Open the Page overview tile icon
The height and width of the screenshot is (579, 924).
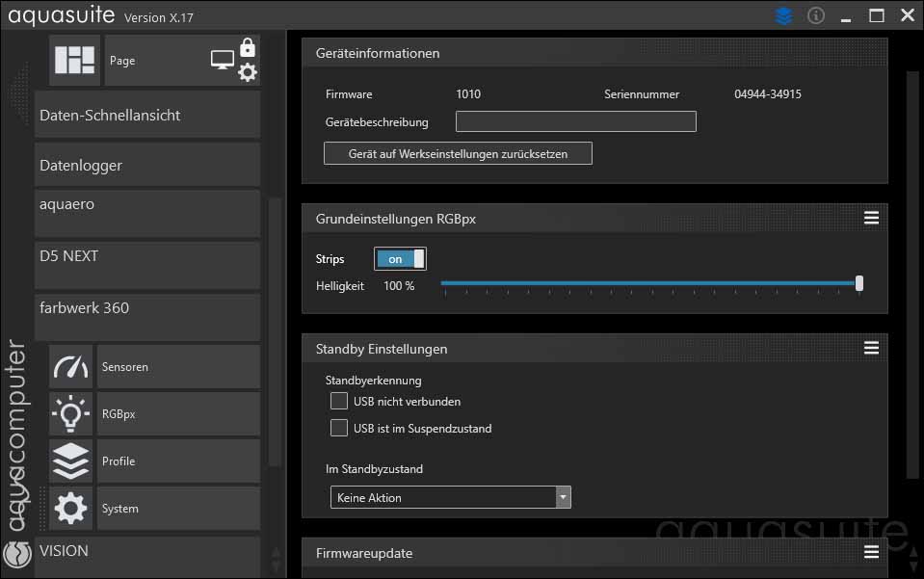pos(74,60)
